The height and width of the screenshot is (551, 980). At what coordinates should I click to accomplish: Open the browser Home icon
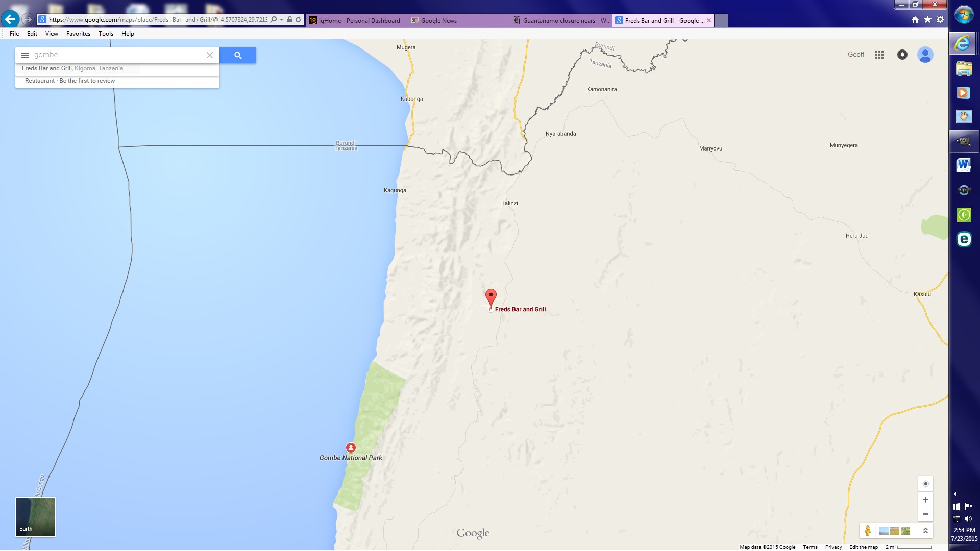[915, 20]
